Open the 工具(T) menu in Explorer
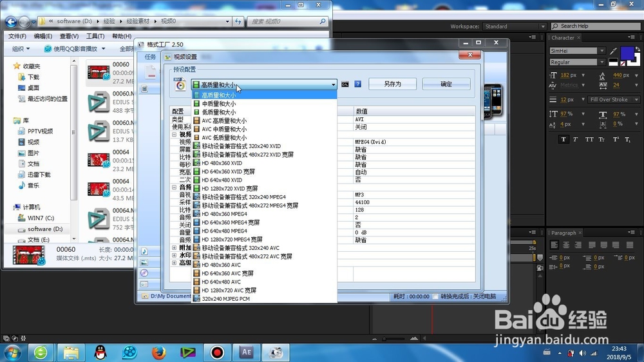 [x=95, y=36]
